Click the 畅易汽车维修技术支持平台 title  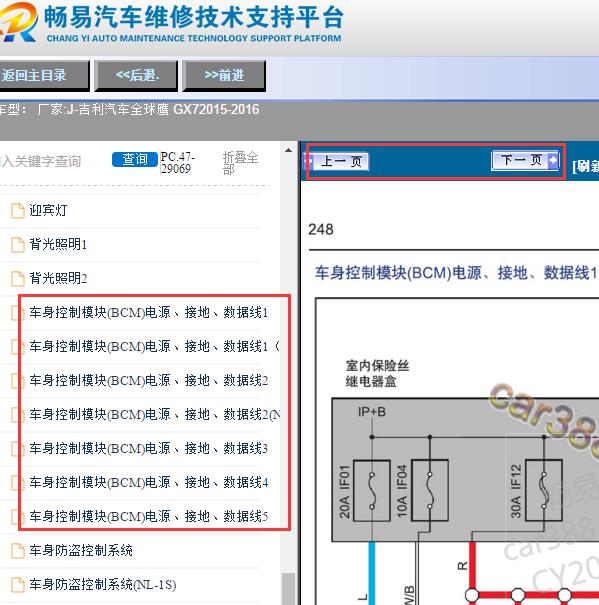click(x=194, y=17)
